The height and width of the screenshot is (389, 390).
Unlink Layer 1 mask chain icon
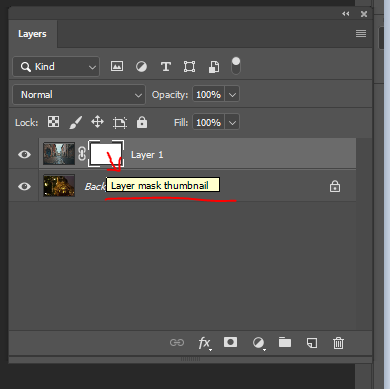point(82,154)
